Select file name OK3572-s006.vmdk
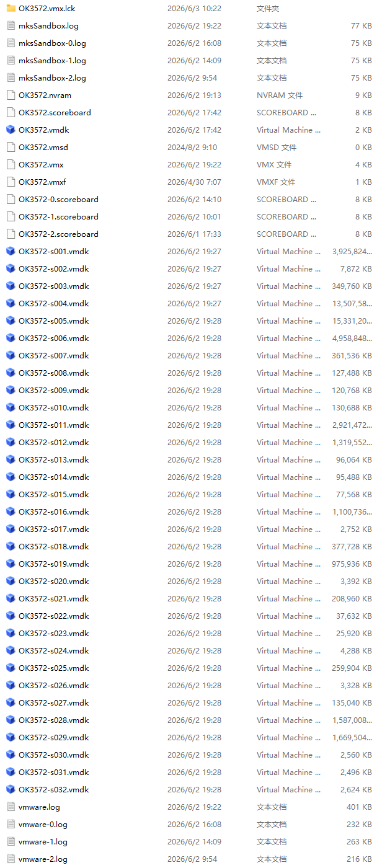Screen dimensions: 382x868 click(54, 339)
